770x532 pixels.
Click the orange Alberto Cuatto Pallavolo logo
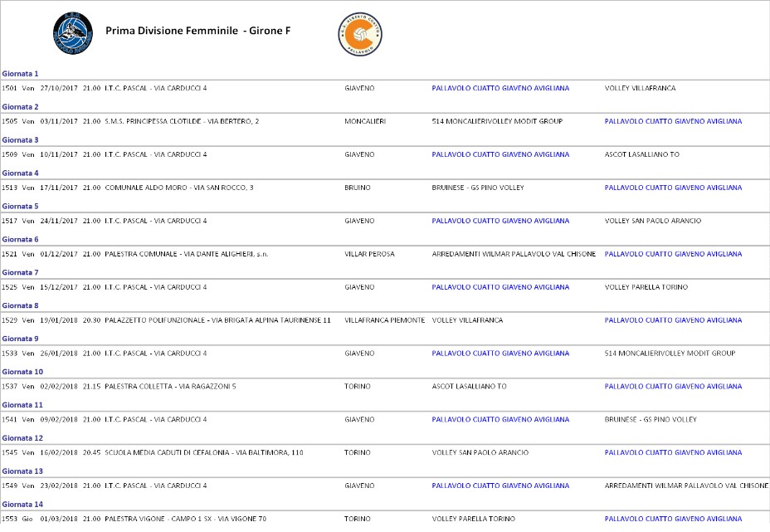click(x=360, y=34)
